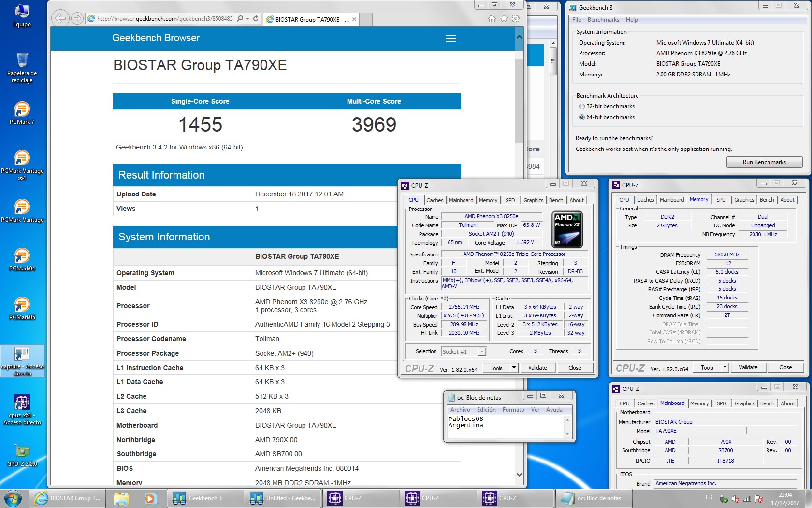812x508 pixels.
Task: Open Tools dropdown arrow in CPU tab window
Action: [514, 368]
